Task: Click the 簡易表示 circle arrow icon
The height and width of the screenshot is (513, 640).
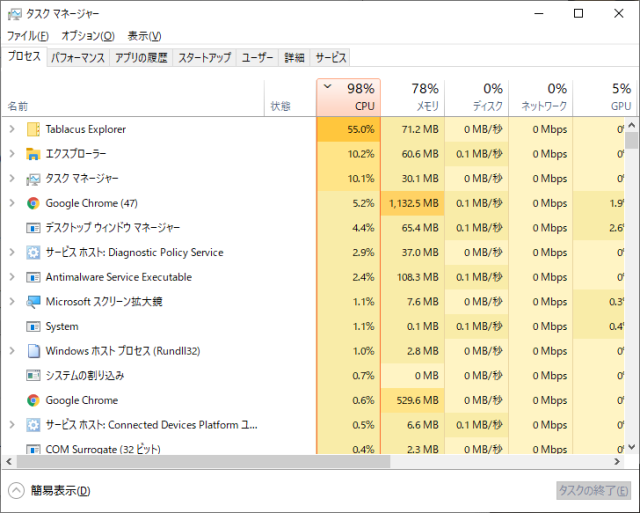Action: (16, 491)
